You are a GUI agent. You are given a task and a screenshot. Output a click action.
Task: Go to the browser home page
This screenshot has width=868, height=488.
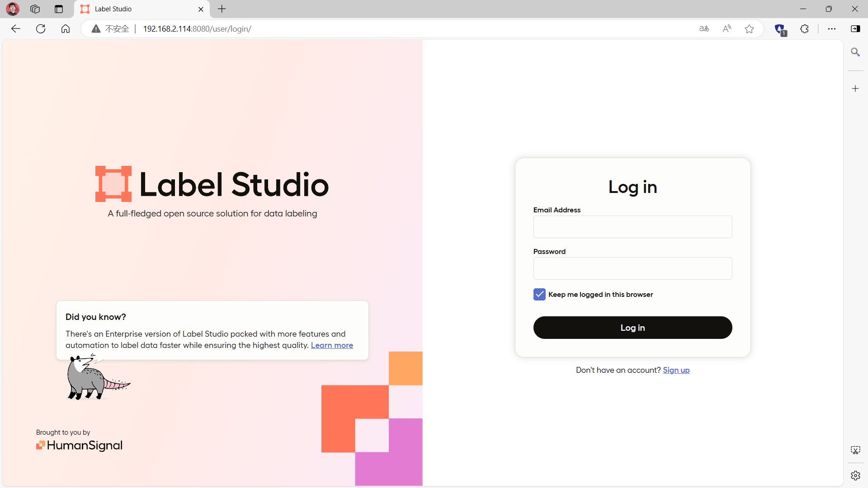click(x=66, y=29)
